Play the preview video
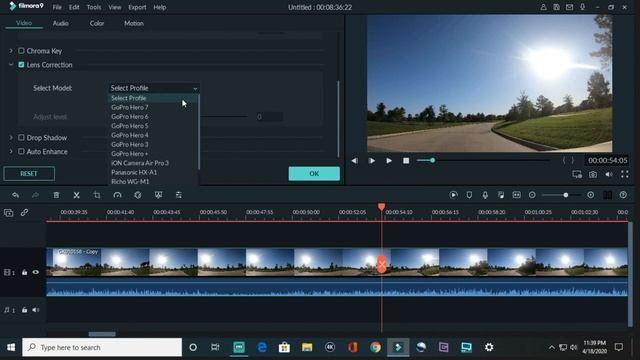640x360 pixels. pyautogui.click(x=389, y=161)
